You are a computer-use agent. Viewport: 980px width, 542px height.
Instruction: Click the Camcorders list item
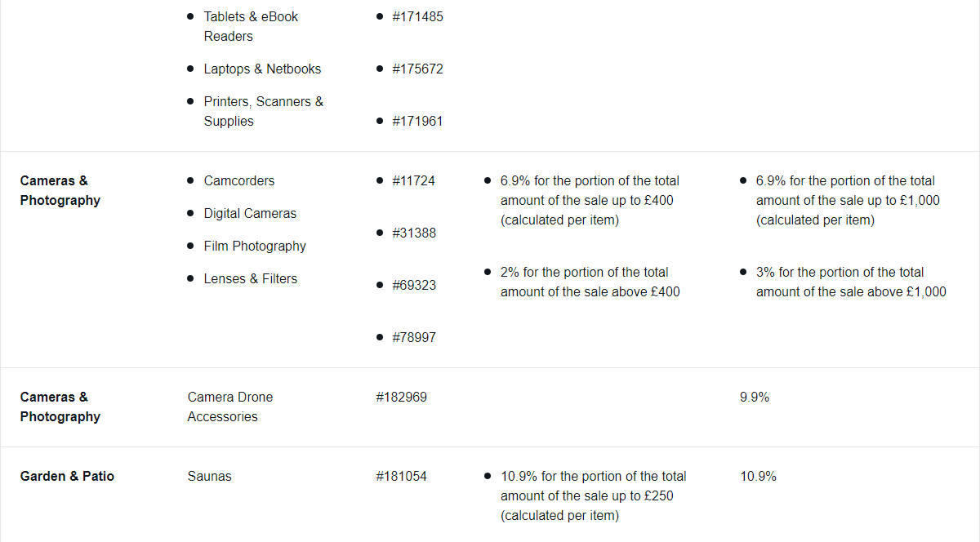point(239,180)
